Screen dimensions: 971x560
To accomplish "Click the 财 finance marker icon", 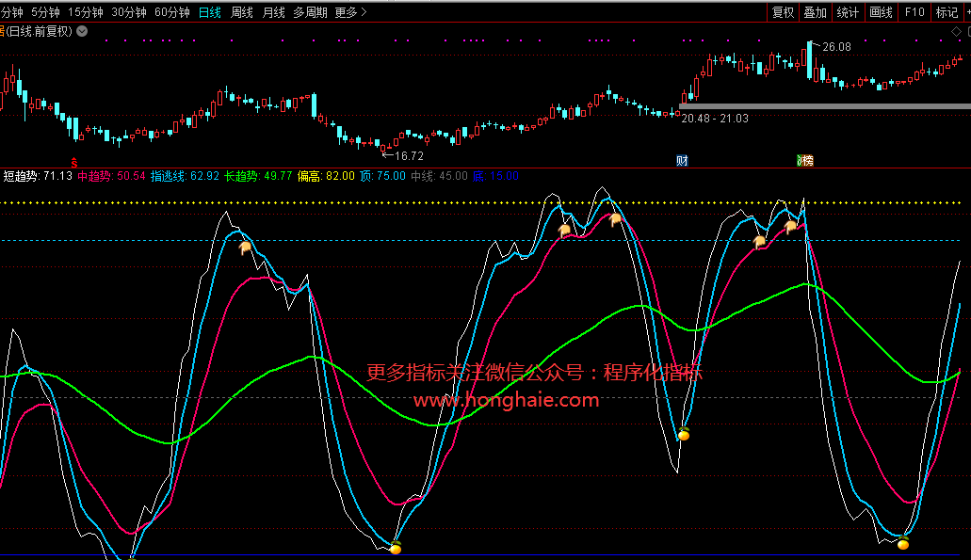I will tap(682, 161).
